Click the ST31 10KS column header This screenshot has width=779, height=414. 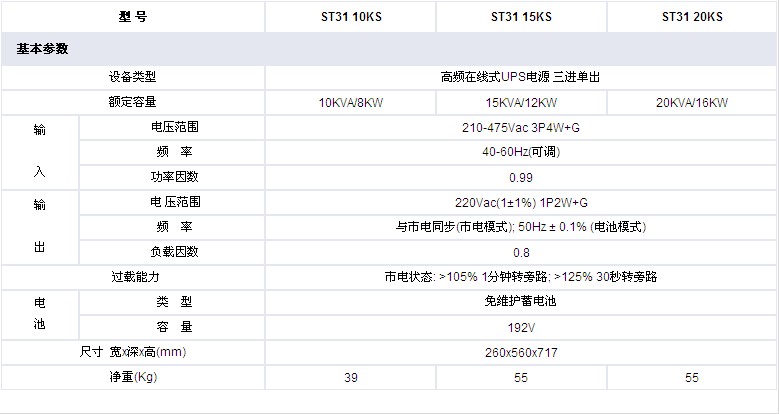349,17
